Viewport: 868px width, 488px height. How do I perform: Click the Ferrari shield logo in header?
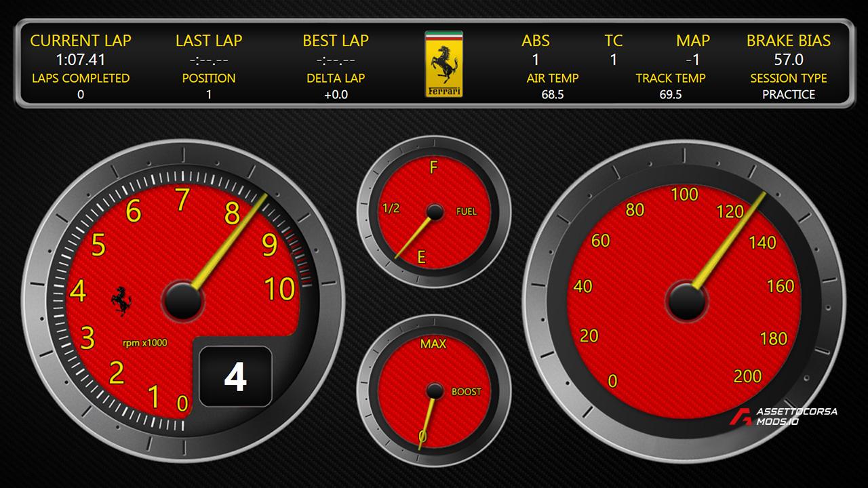443,64
